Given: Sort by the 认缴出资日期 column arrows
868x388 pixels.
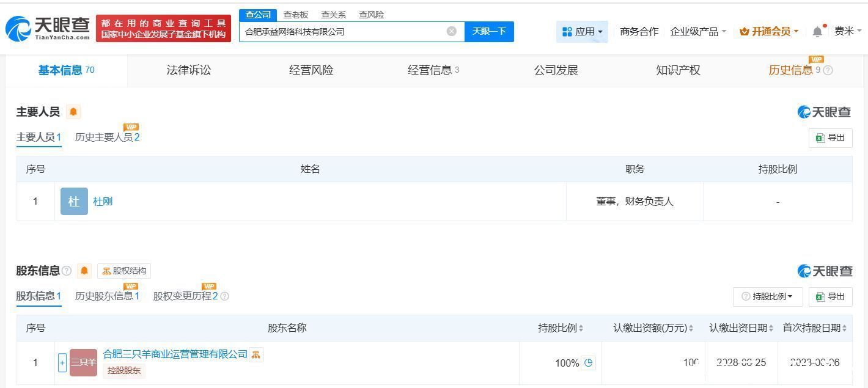Looking at the screenshot, I should tap(771, 329).
